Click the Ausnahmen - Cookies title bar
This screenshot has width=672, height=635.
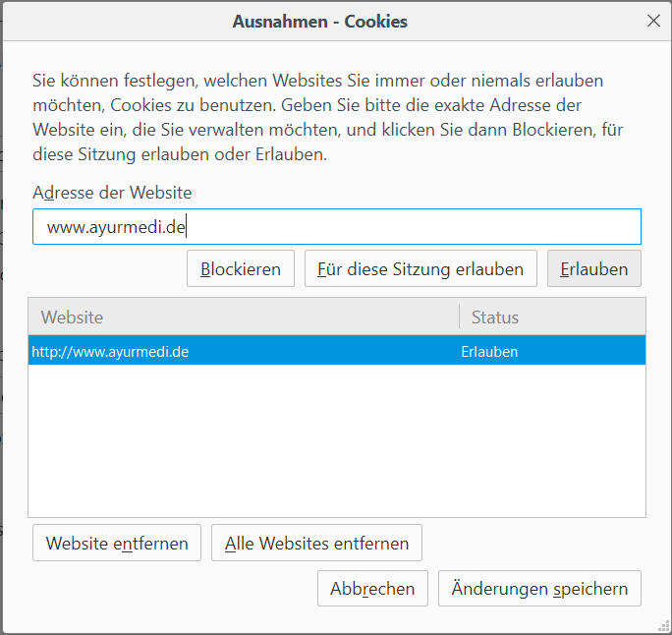(319, 21)
